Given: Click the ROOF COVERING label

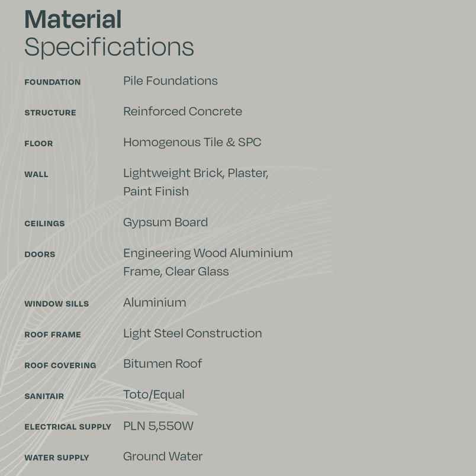Looking at the screenshot, I should pos(60,365).
